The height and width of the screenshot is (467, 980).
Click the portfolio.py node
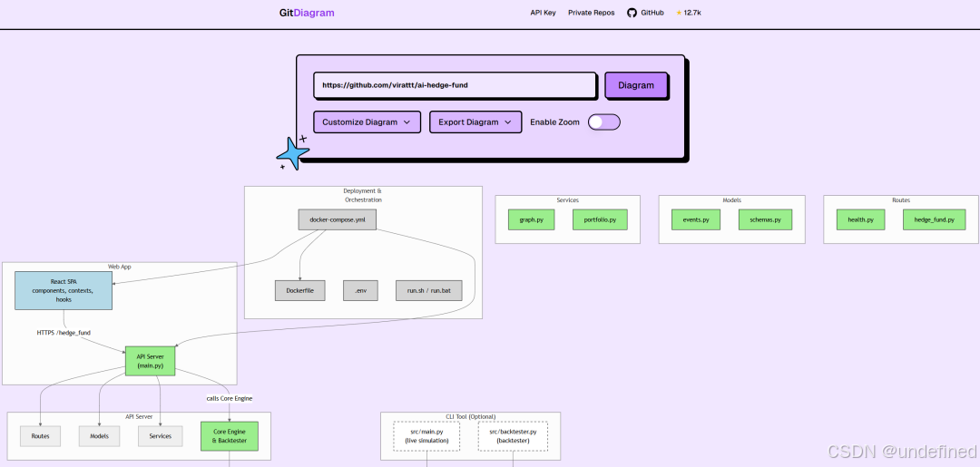[600, 219]
